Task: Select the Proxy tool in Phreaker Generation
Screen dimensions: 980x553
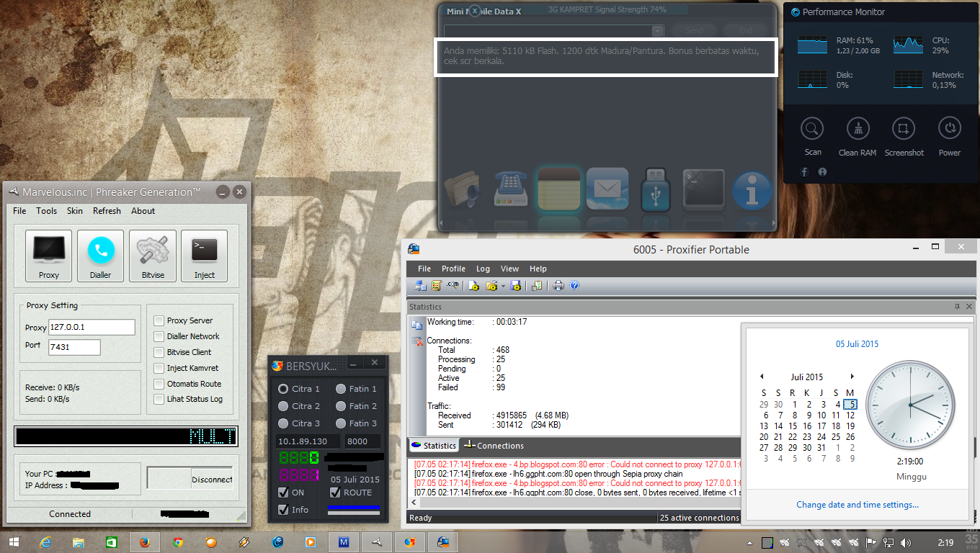Action: [x=48, y=256]
